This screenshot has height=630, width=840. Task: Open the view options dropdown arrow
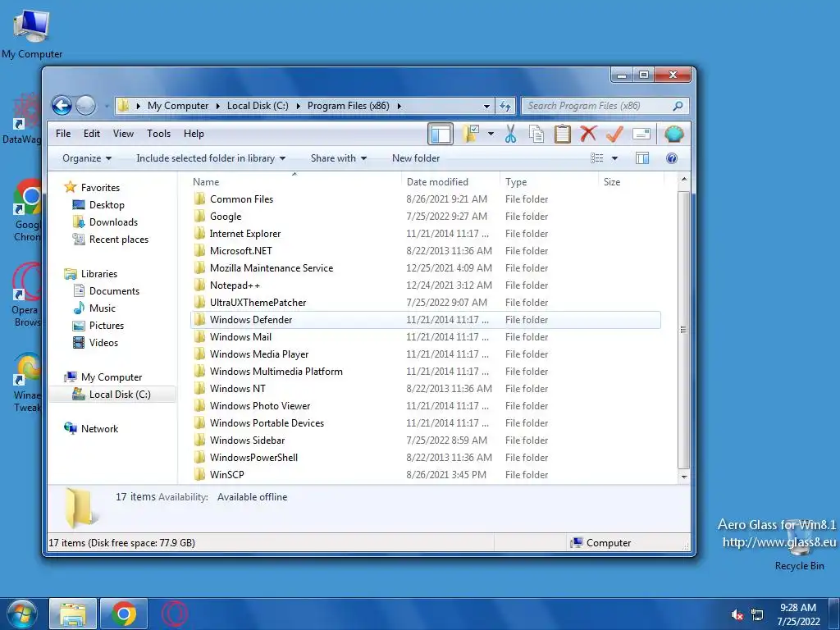click(x=614, y=158)
